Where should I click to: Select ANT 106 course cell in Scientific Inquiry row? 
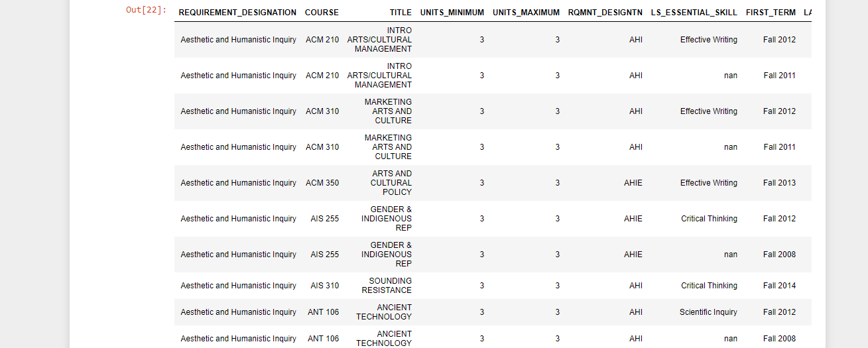click(x=324, y=312)
